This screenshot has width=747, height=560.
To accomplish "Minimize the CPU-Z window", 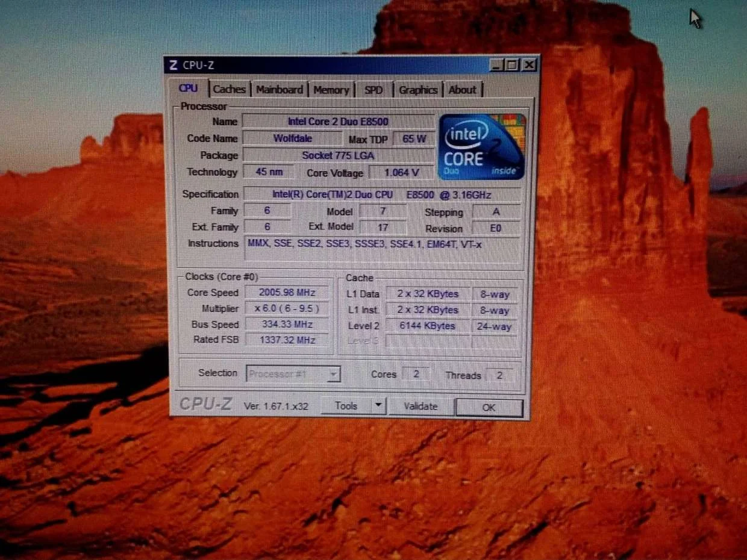I will click(x=496, y=64).
